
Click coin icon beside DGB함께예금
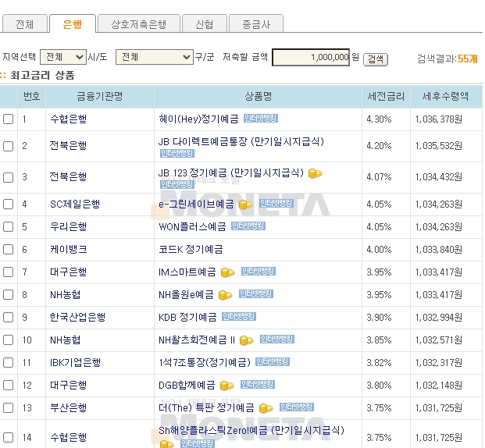tap(226, 386)
